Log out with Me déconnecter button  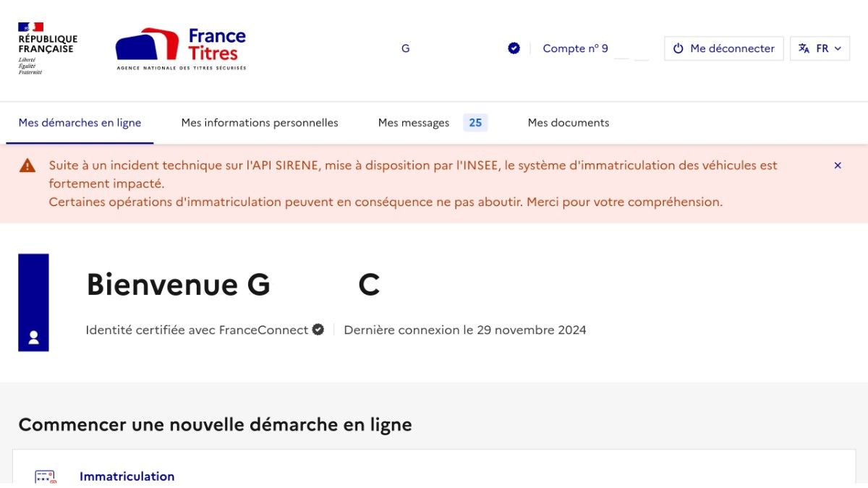click(x=723, y=48)
